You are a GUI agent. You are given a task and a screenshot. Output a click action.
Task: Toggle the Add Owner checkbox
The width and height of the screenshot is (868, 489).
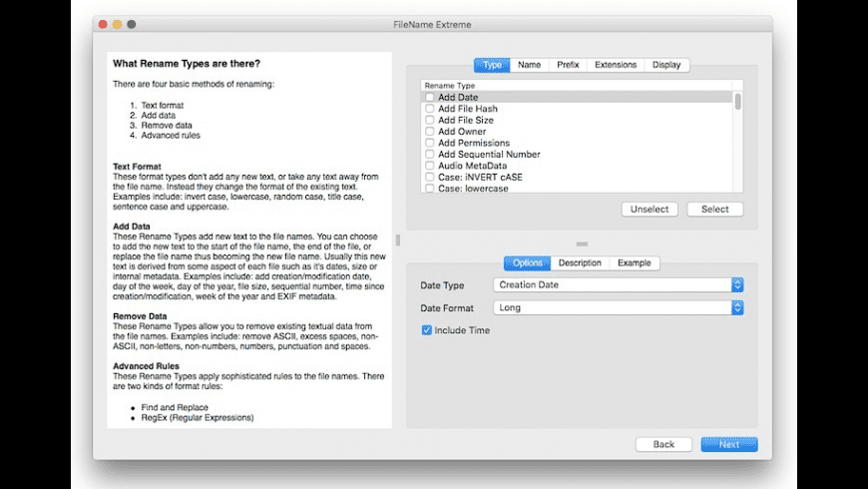(430, 132)
